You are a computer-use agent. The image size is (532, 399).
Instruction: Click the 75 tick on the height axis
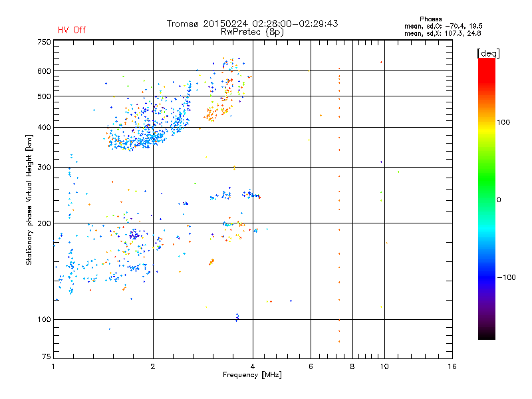(x=46, y=358)
